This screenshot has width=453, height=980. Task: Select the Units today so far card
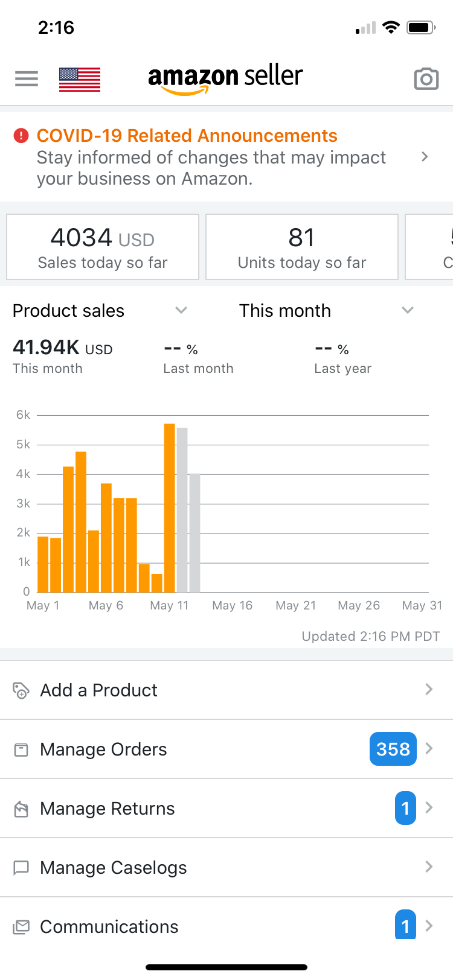(302, 247)
